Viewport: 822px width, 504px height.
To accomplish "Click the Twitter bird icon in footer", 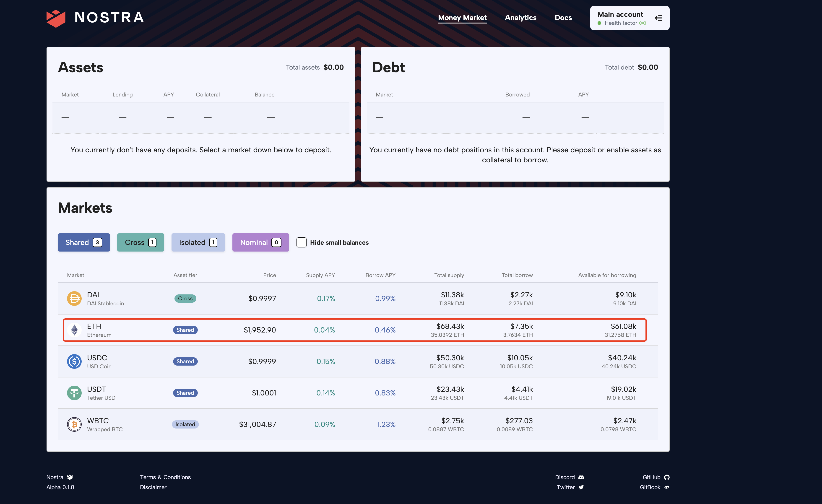I will 581,487.
